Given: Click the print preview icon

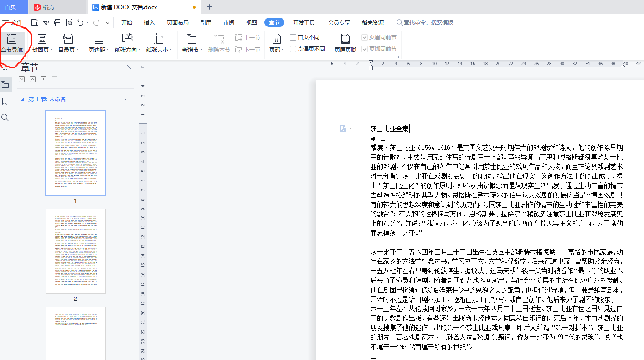Looking at the screenshot, I should (x=69, y=22).
